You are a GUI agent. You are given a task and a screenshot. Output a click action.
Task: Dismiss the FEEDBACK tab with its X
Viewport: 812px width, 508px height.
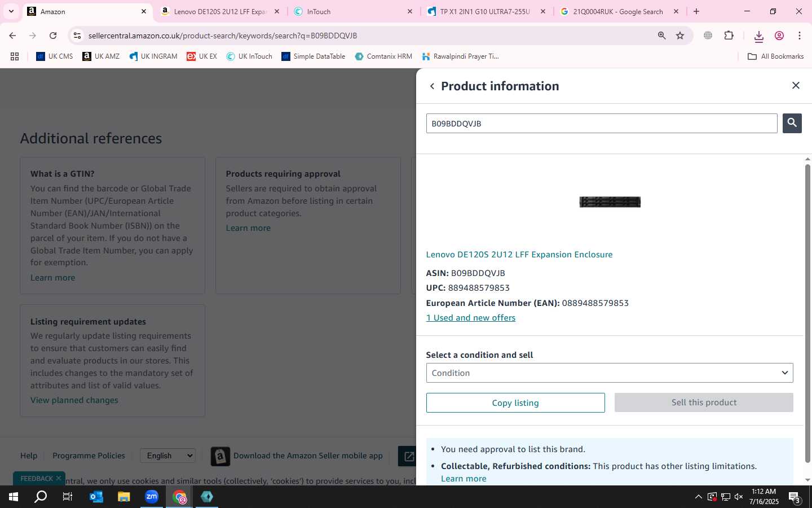pos(58,478)
